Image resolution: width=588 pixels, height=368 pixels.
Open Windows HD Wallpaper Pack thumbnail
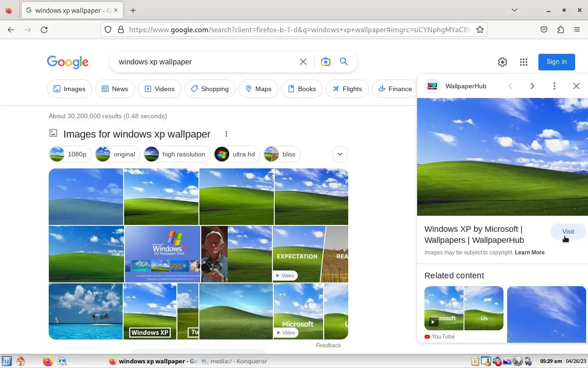162,254
